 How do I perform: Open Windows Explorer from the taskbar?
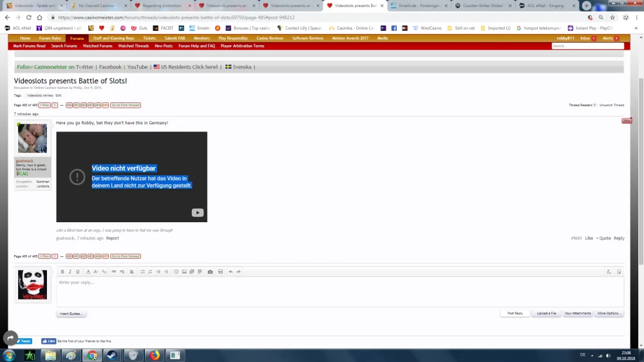click(x=50, y=355)
